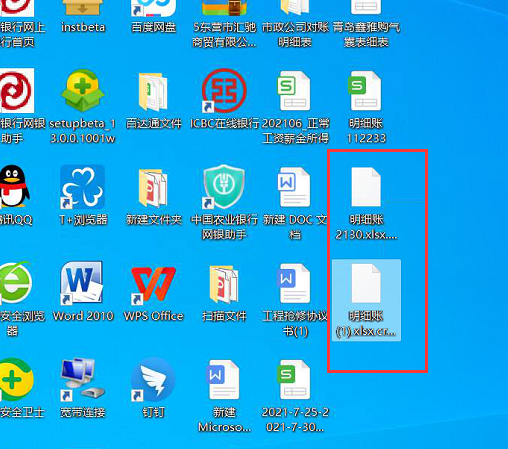508x449 pixels.
Task: Select 202106_正常工资薪金所得 spreadsheet
Action: coord(295,91)
